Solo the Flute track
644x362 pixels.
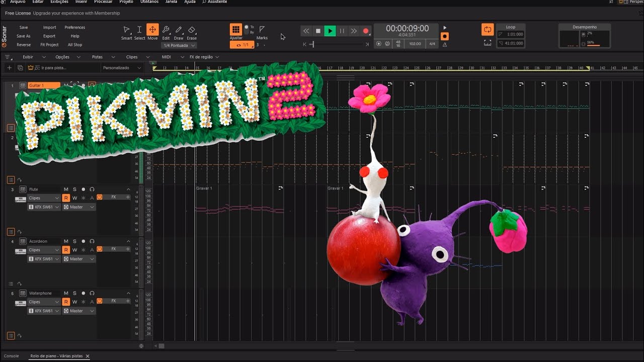[x=74, y=190]
